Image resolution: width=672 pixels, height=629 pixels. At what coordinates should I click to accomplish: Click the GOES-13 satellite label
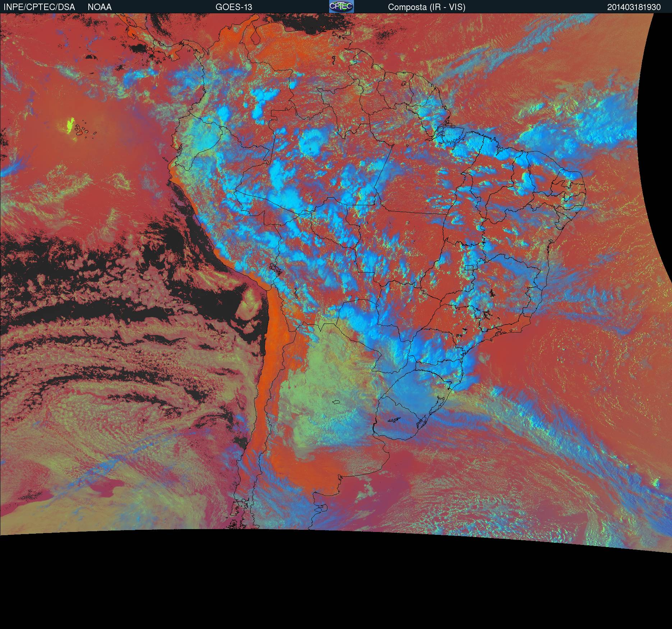[234, 7]
